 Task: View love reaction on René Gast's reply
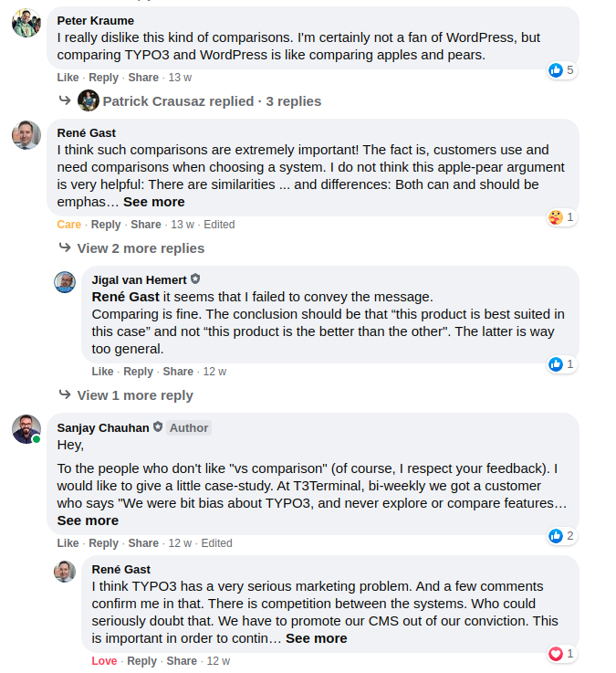click(561, 654)
